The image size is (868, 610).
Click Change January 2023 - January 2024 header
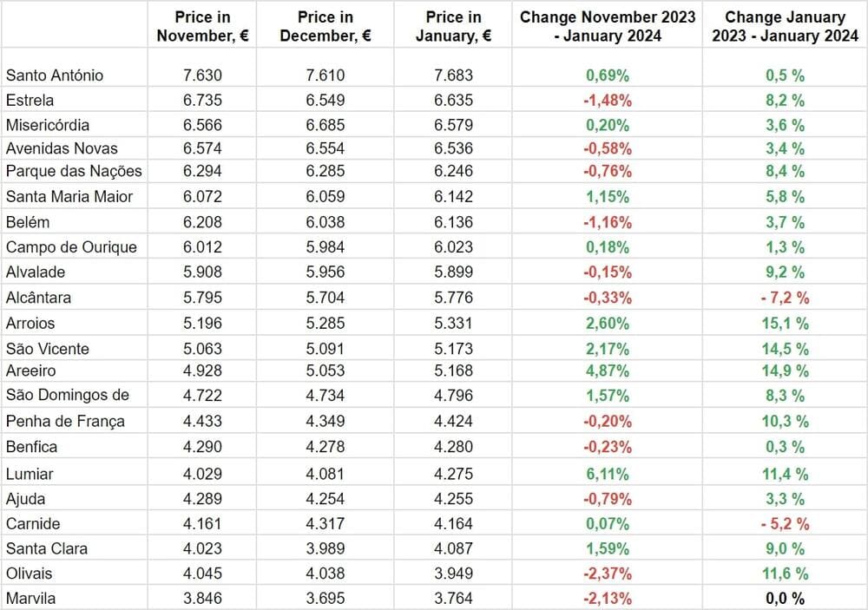tap(785, 26)
